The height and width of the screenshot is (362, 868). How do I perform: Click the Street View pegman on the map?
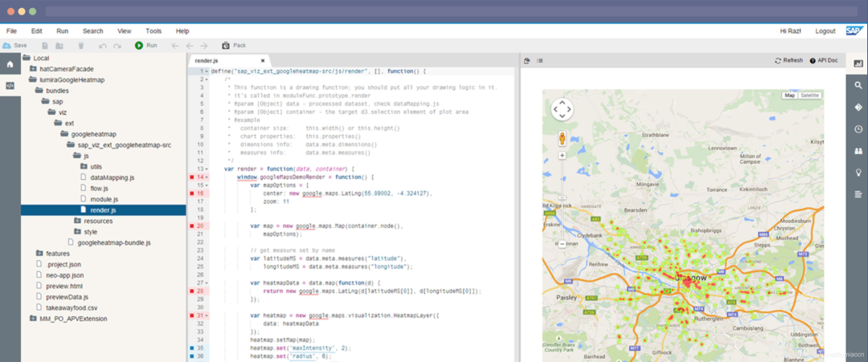coord(562,137)
